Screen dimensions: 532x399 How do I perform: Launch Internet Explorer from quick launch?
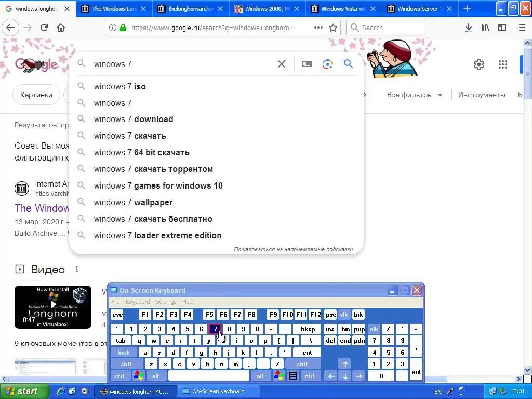61,391
